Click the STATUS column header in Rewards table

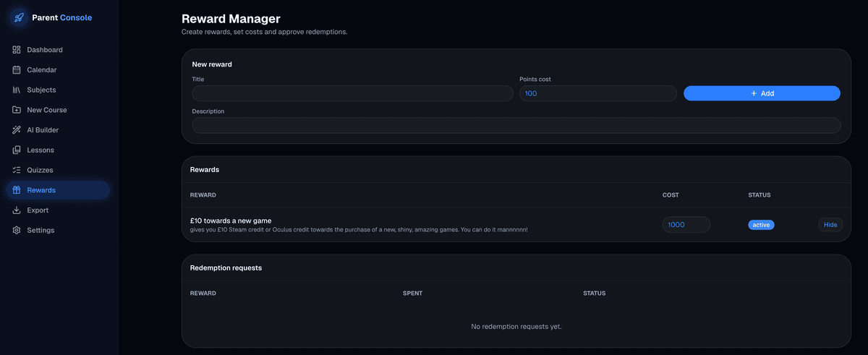click(759, 195)
